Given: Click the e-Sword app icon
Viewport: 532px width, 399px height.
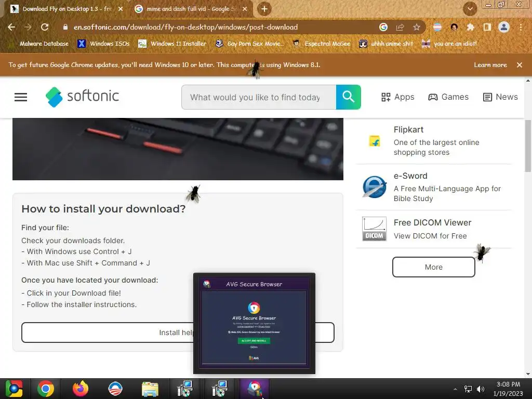Looking at the screenshot, I should coord(375,187).
